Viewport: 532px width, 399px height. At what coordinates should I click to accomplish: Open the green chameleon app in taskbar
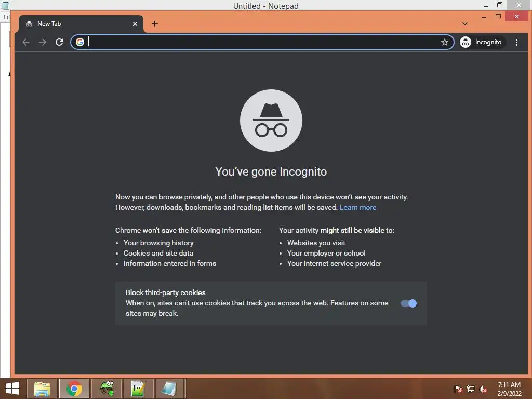(107, 389)
